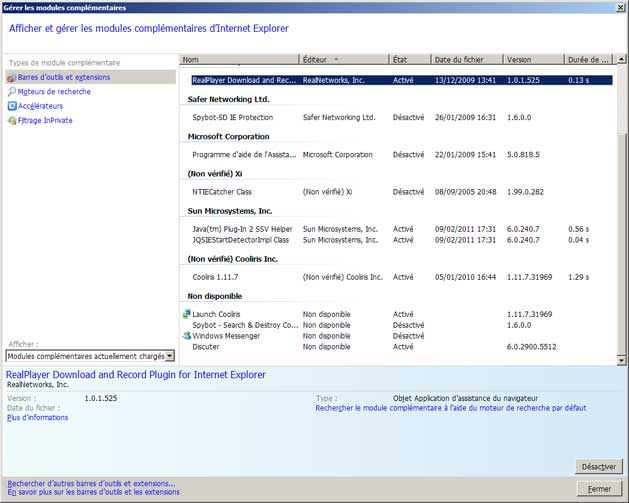This screenshot has width=629, height=503.
Task: Open the Plus d'informations link
Action: pos(38,418)
